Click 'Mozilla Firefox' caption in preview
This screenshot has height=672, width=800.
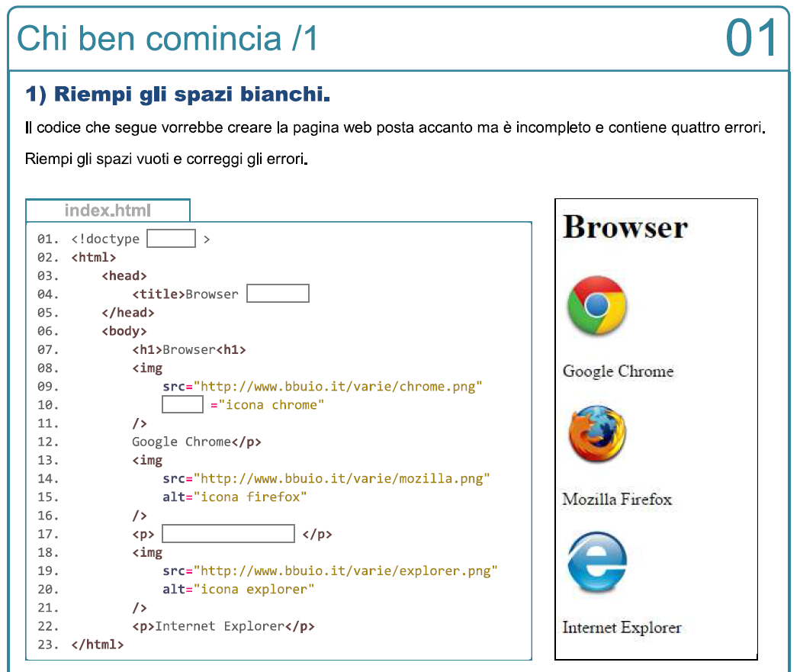coord(617,499)
